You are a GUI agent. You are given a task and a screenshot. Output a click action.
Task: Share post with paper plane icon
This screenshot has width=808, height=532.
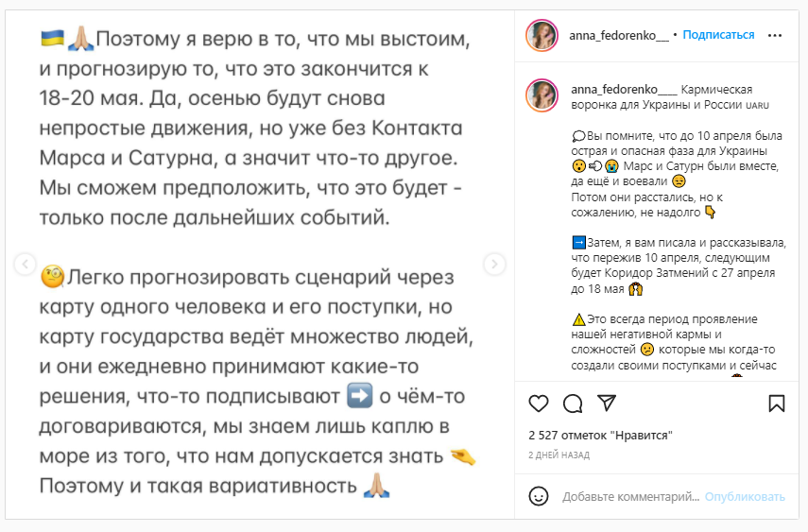607,403
